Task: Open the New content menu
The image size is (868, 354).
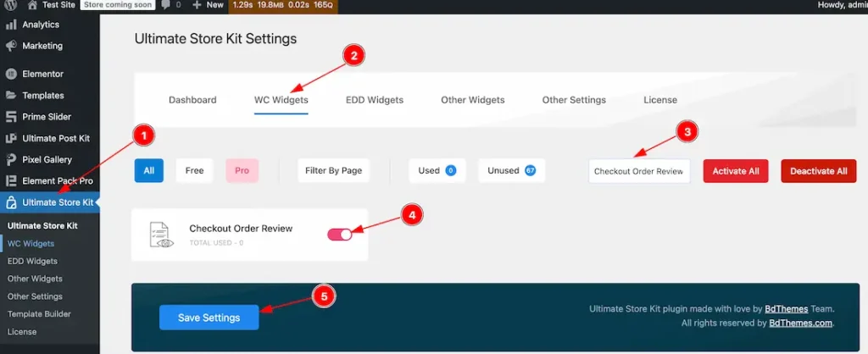Action: [207, 5]
